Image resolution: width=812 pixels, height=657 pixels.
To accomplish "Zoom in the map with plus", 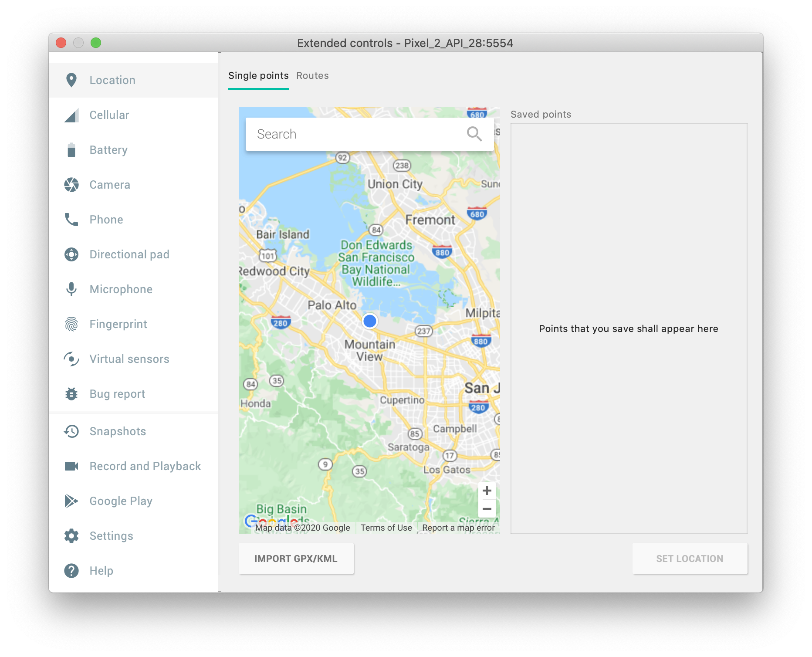I will click(487, 491).
